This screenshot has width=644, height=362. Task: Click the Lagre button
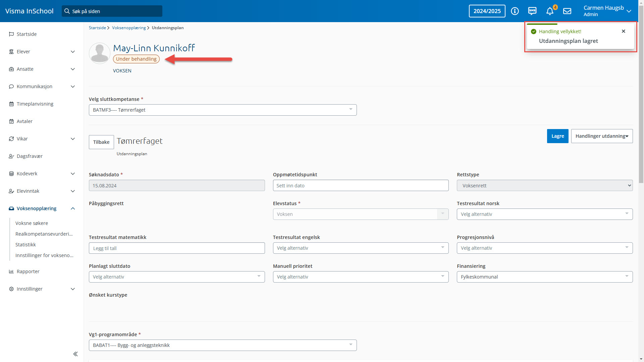(557, 136)
